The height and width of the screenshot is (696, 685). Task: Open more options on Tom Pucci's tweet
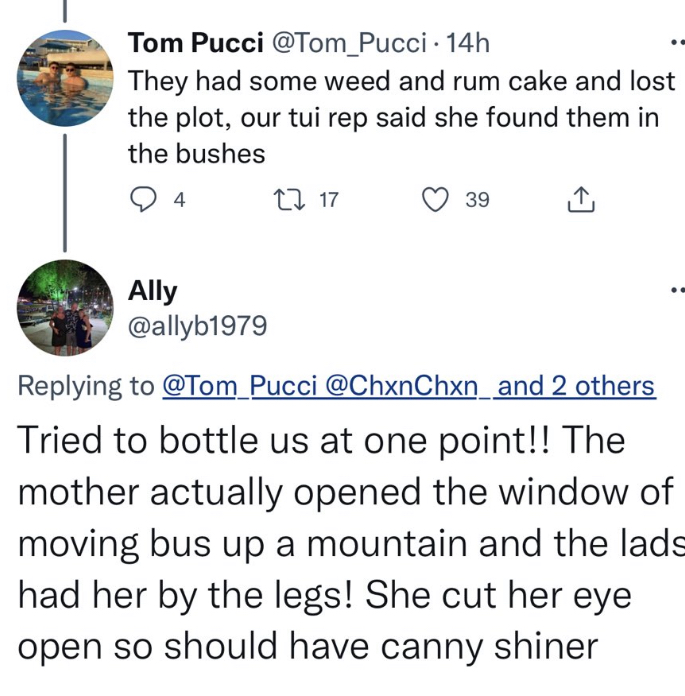coord(676,44)
